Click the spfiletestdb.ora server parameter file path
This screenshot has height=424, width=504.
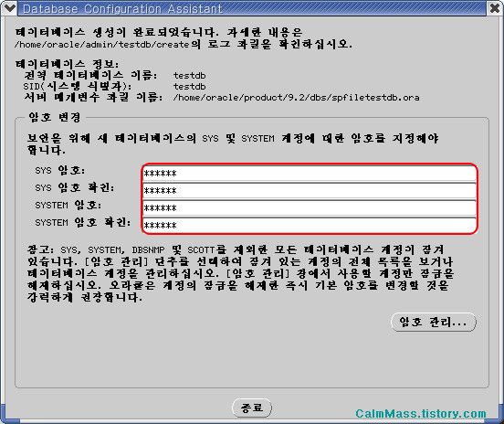(296, 98)
